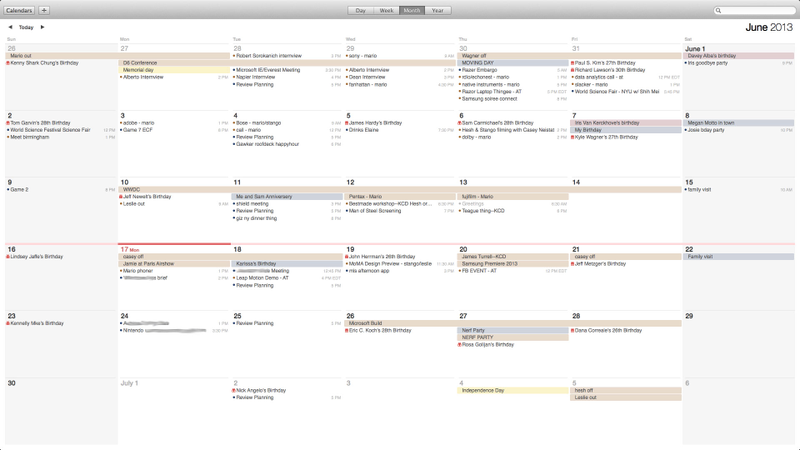
Task: Jump to Today
Action: (x=26, y=27)
